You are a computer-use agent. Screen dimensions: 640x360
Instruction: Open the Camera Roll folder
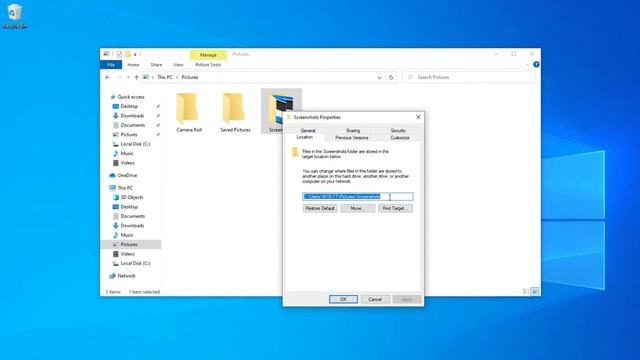point(189,113)
